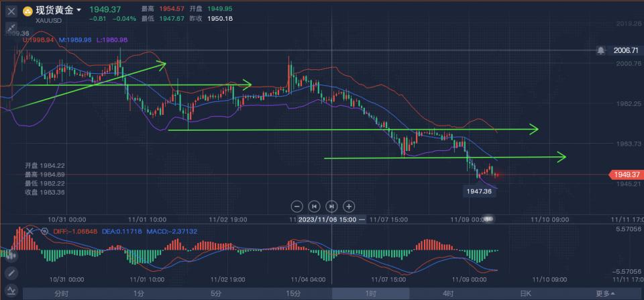The height and width of the screenshot is (300, 644).
Task: Click the Bollinger upper band value U:1998.94
Action: point(38,40)
